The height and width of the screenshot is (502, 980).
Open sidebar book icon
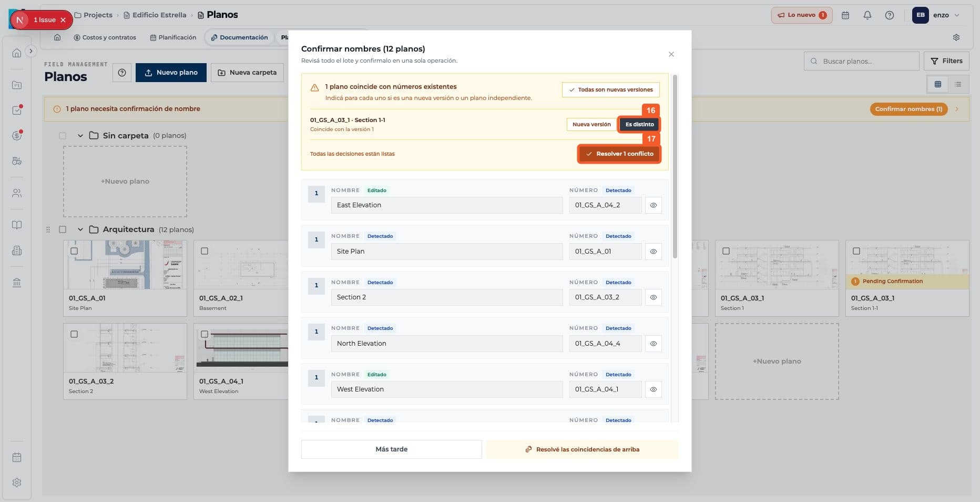coord(17,225)
